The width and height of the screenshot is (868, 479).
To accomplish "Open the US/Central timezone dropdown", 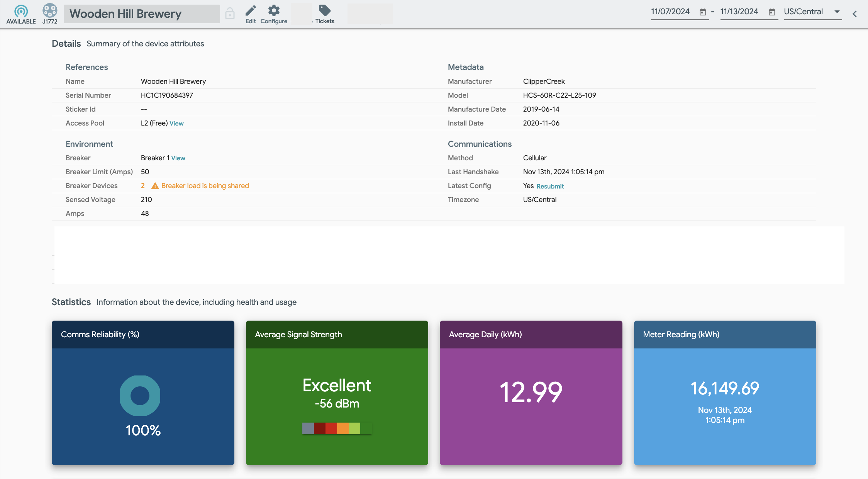I will (x=813, y=12).
